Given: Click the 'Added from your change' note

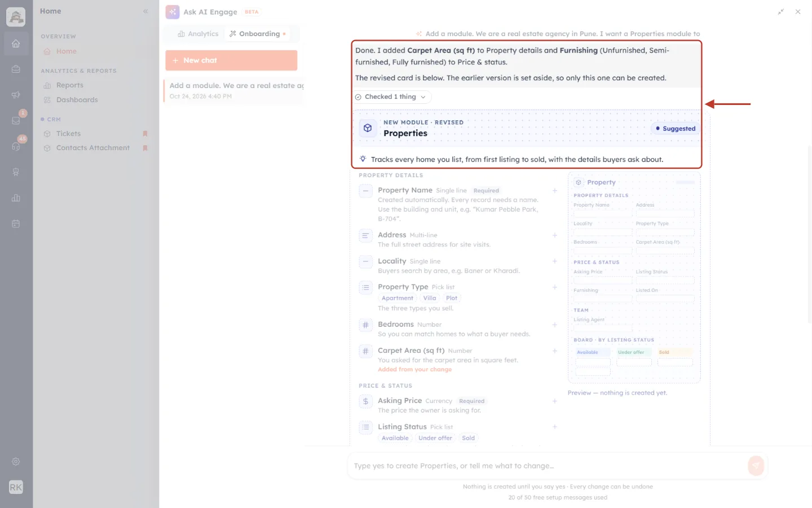Looking at the screenshot, I should [415, 370].
